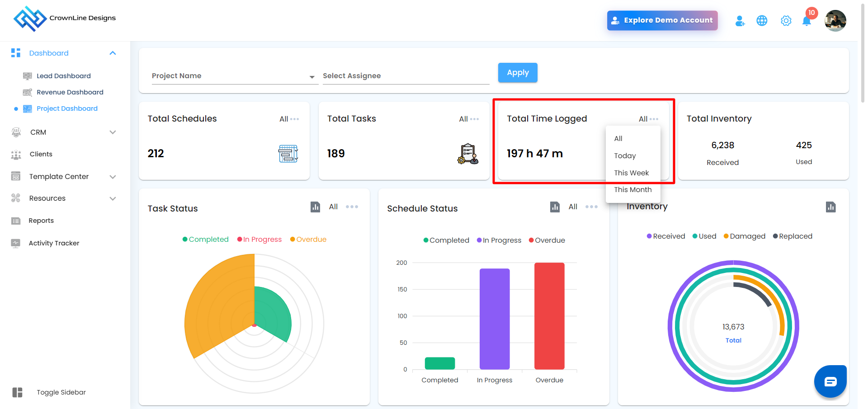Click the red Overdue bar in chart
Image resolution: width=868 pixels, height=409 pixels.
tap(549, 316)
